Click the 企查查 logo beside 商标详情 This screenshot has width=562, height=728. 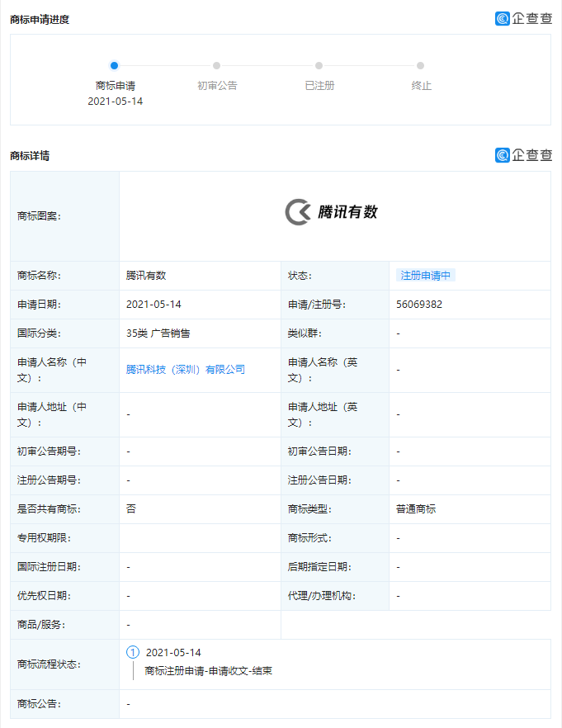[523, 155]
